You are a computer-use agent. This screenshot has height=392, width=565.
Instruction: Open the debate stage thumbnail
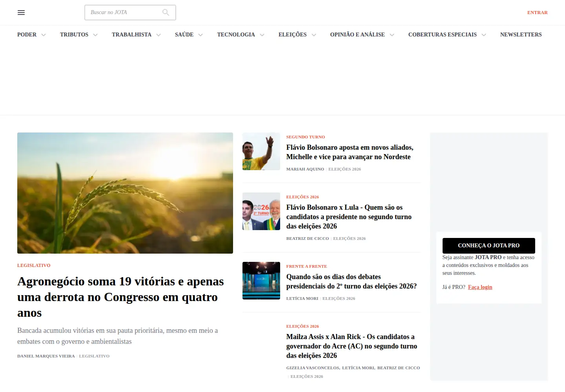261,281
